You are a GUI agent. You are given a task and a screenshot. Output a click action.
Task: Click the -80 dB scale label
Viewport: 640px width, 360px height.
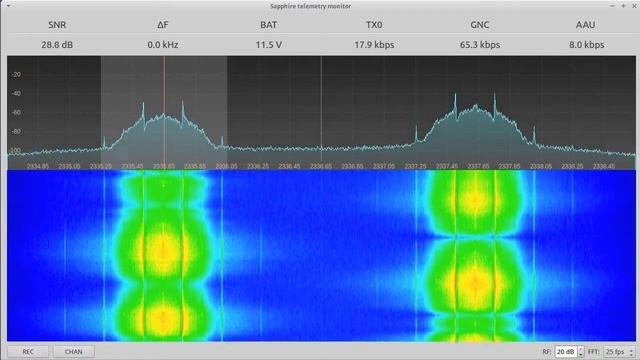16,131
